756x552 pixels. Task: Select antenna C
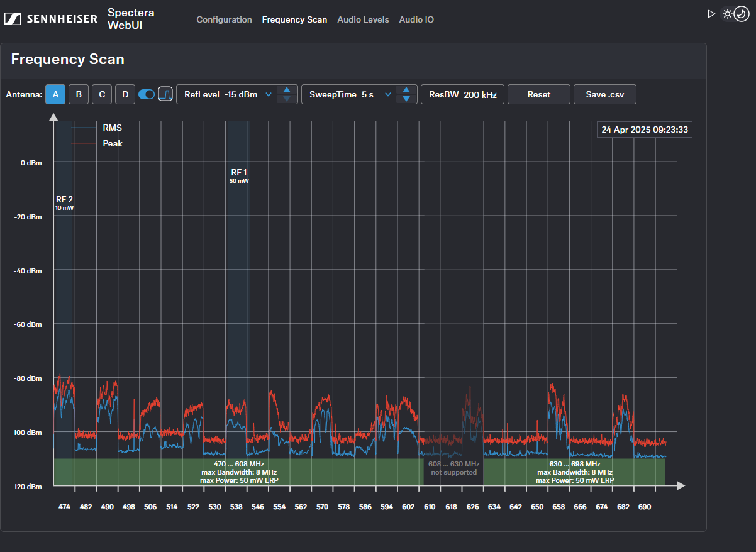(102, 94)
